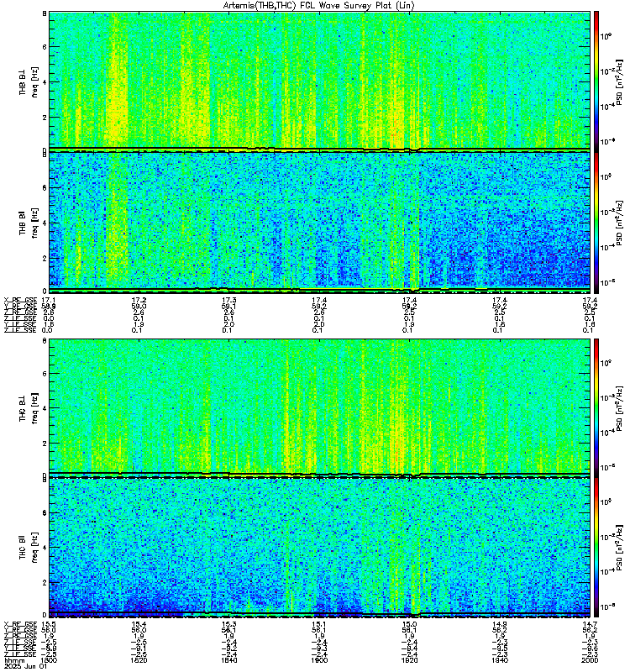Click the '1940' time tick label
Viewport: 630px width, 672px height.
click(x=500, y=660)
